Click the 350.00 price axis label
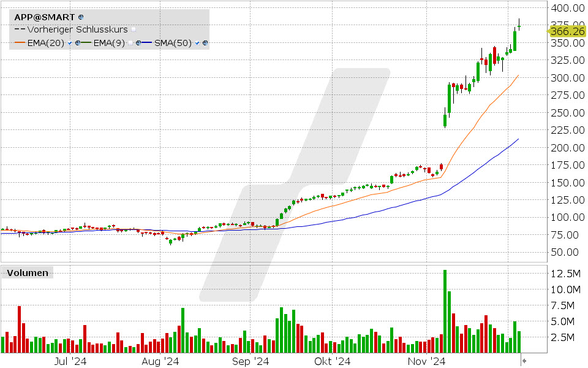The height and width of the screenshot is (368, 588). [568, 43]
